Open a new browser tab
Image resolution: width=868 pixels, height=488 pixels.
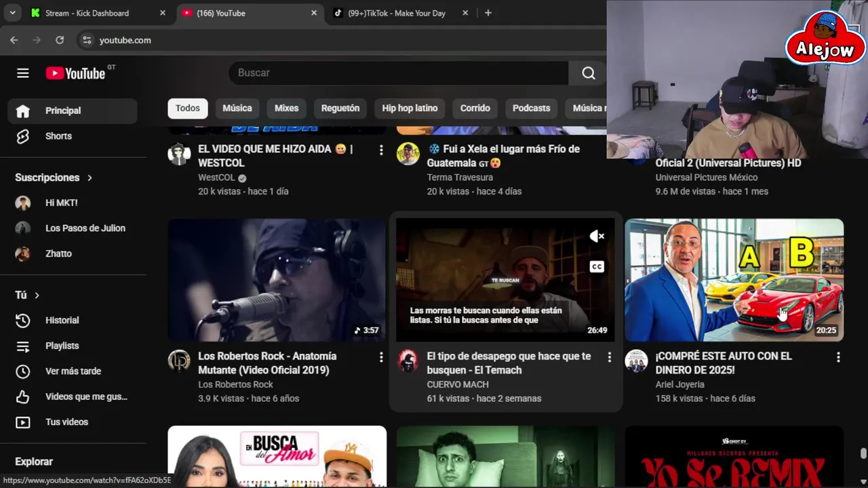[488, 13]
